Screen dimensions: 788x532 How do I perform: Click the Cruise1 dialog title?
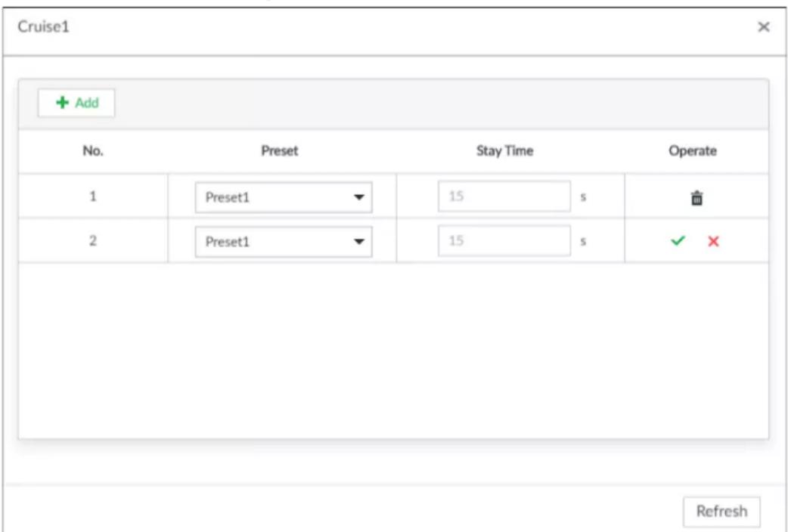click(43, 27)
